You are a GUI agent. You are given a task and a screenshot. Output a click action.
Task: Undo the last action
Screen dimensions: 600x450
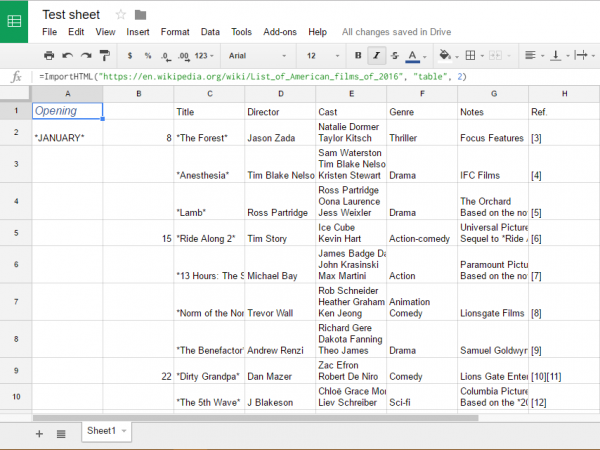[x=68, y=55]
